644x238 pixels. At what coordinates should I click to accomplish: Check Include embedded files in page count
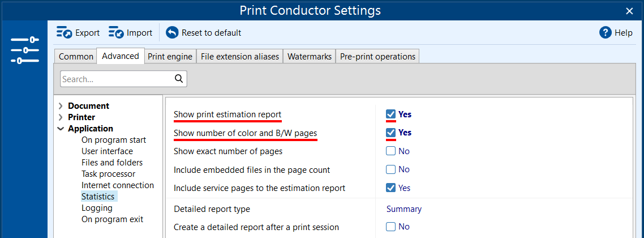tap(390, 169)
